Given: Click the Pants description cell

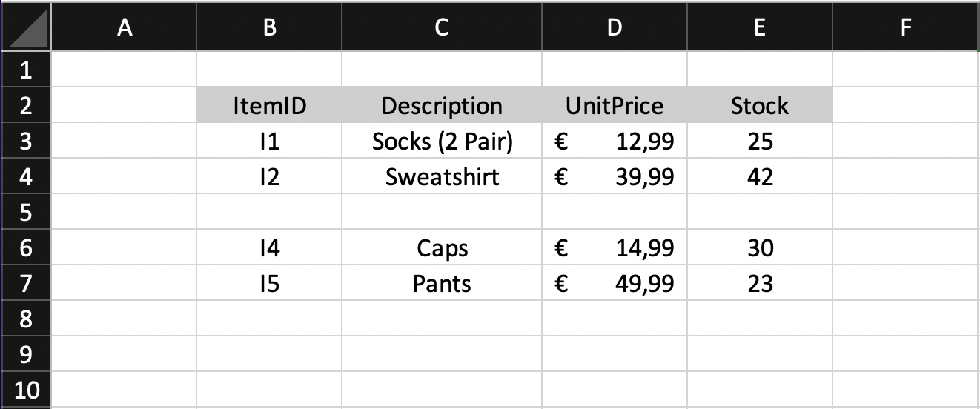Looking at the screenshot, I should tap(442, 283).
